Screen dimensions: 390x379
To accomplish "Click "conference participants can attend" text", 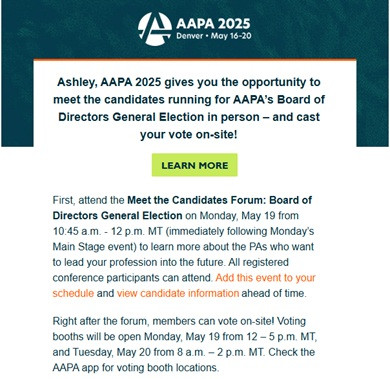I will pyautogui.click(x=132, y=278).
